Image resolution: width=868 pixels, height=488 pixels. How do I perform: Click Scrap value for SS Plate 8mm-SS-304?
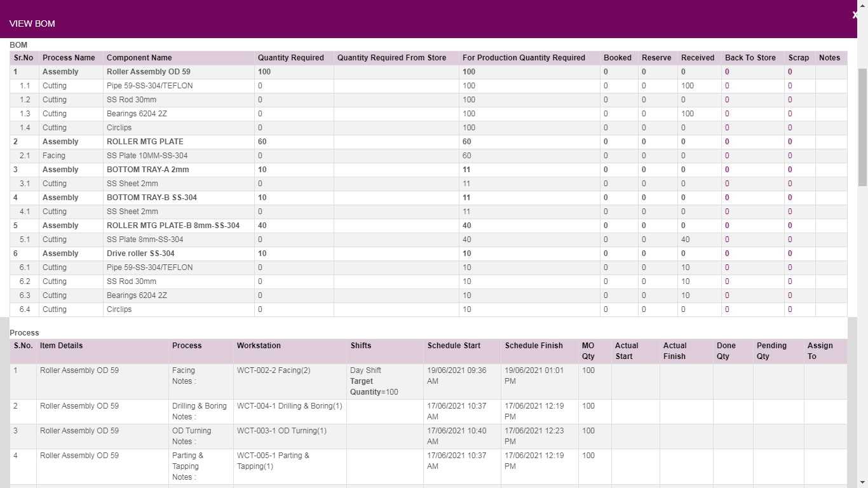790,240
